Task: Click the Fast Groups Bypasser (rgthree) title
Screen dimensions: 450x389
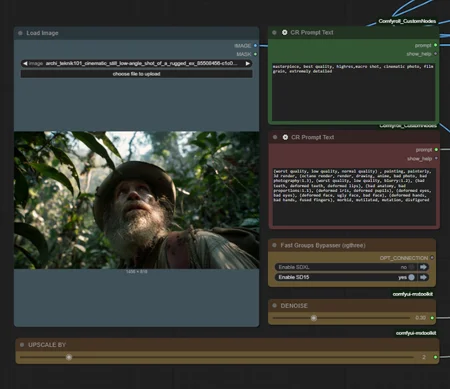Action: 323,245
